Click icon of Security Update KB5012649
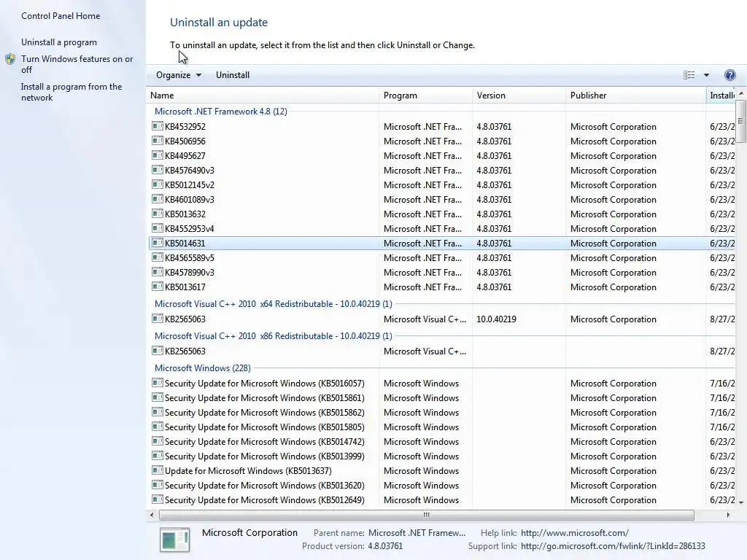The width and height of the screenshot is (747, 560). pos(158,499)
